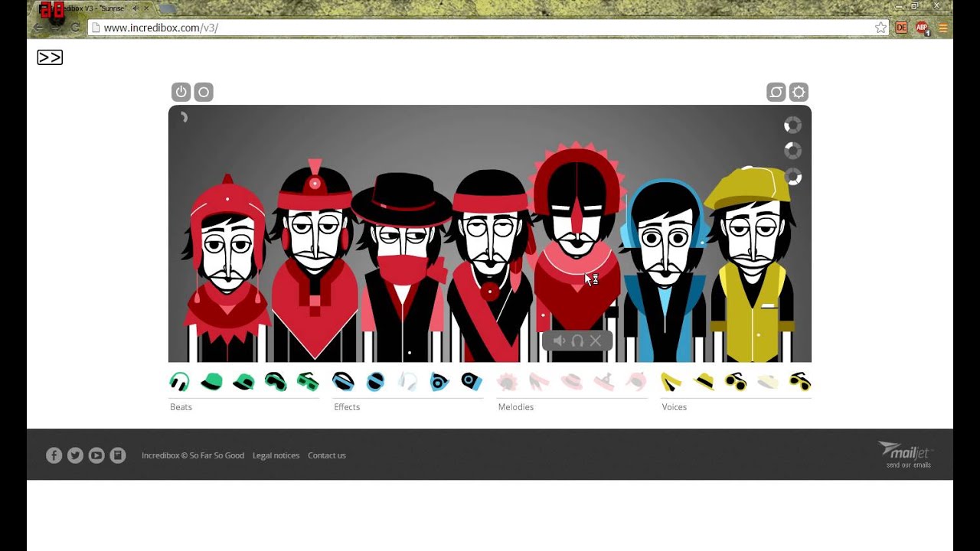Click the Voices category label
980x551 pixels.
[x=675, y=407]
